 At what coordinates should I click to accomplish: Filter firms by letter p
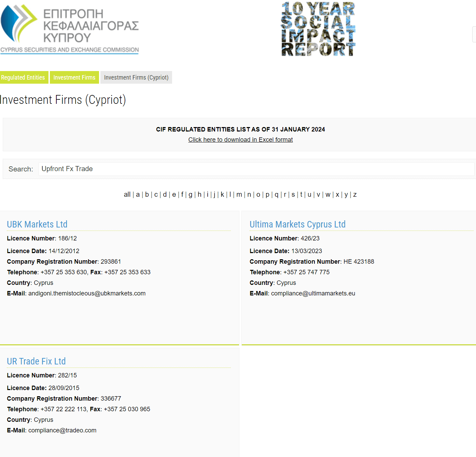267,195
